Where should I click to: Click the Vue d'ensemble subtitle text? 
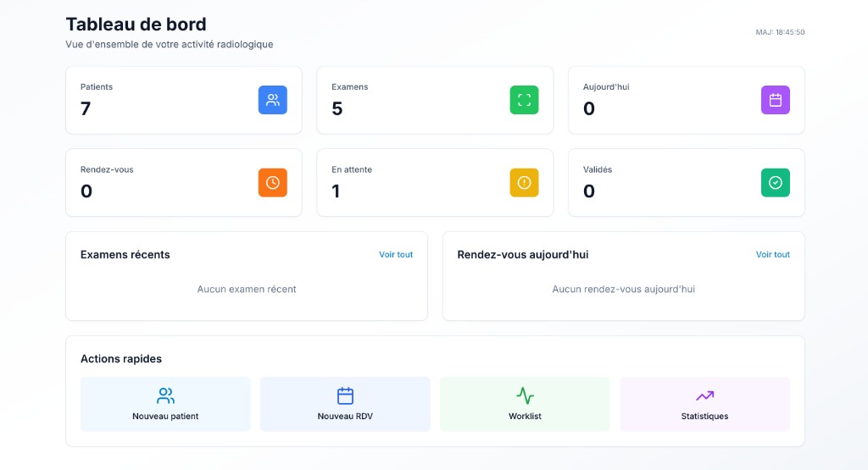(x=170, y=44)
